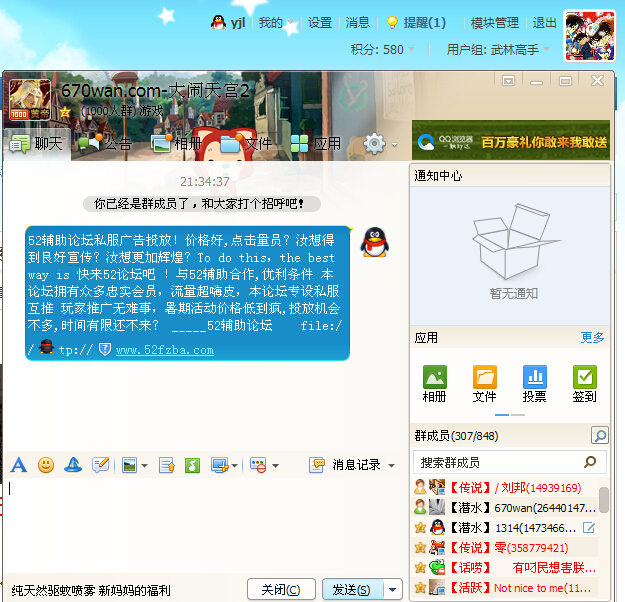
Task: Click 模块管理 link
Action: pyautogui.click(x=495, y=23)
